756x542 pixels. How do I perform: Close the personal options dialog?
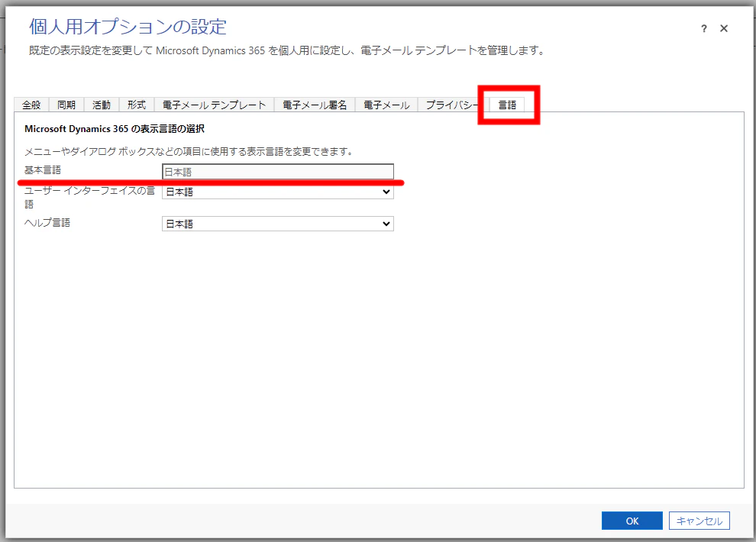tap(724, 29)
